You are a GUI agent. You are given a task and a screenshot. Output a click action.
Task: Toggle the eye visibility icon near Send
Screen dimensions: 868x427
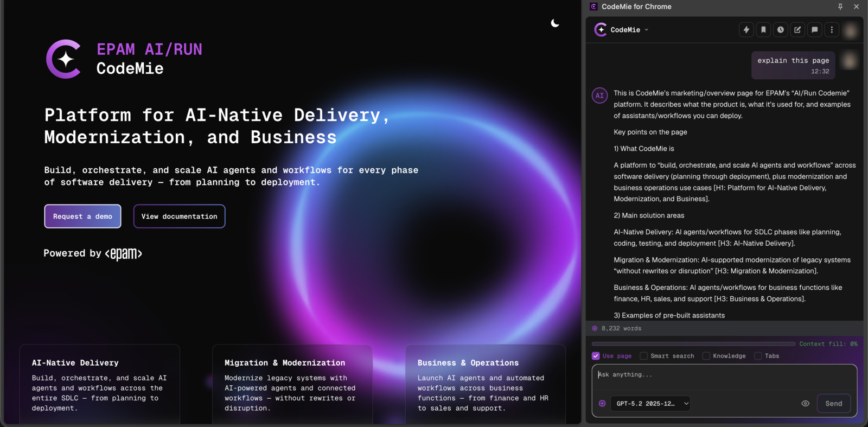coord(806,403)
